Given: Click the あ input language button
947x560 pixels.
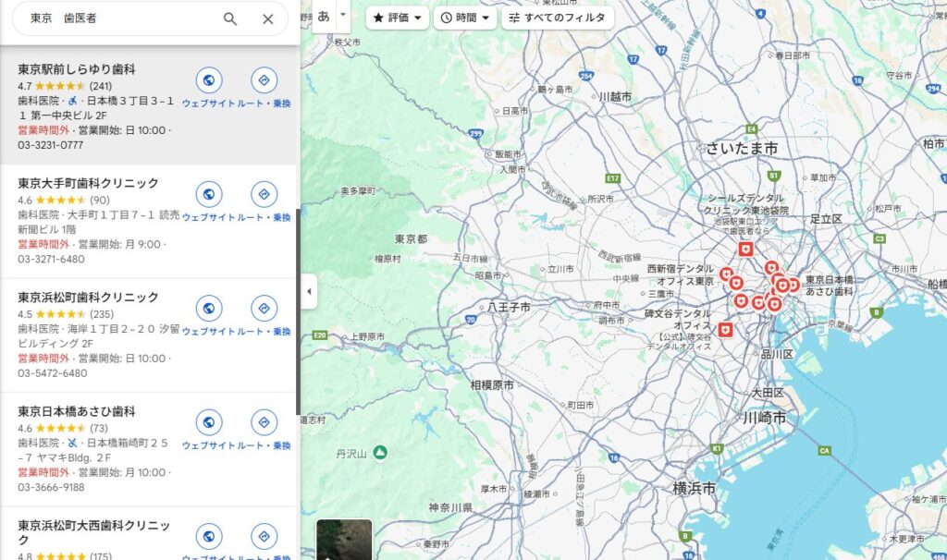Looking at the screenshot, I should coord(324,17).
